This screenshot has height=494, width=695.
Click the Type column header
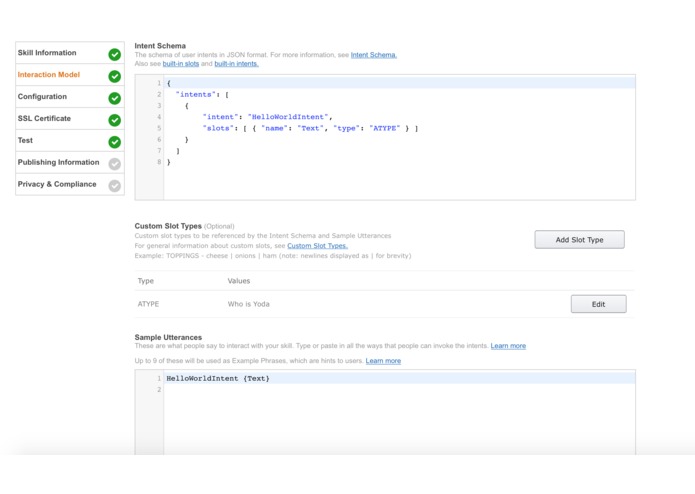coord(145,281)
